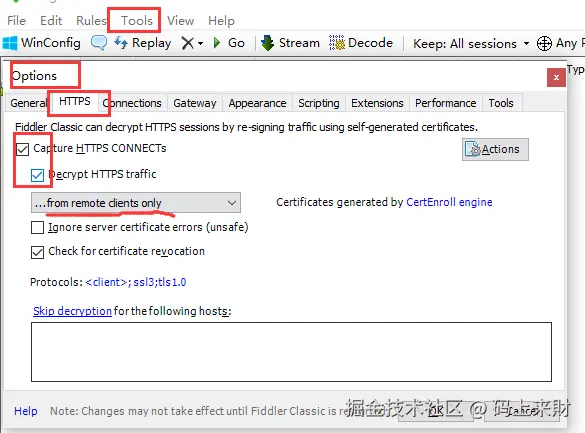
Task: Open the Edit menu
Action: click(x=51, y=21)
